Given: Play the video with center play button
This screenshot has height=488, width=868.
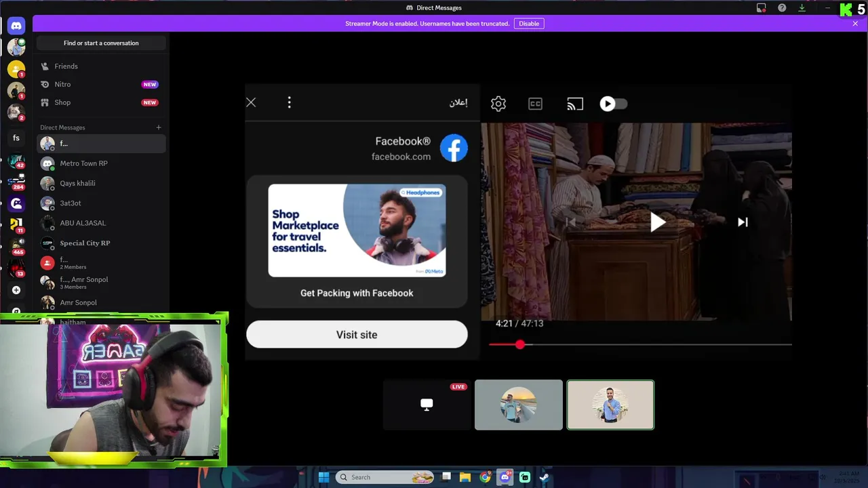Looking at the screenshot, I should (x=657, y=222).
